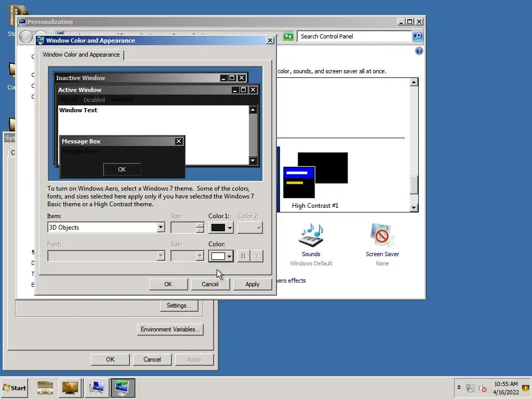Open the Screen Saver settings icon
Screen dimensions: 532x399
[x=382, y=235]
